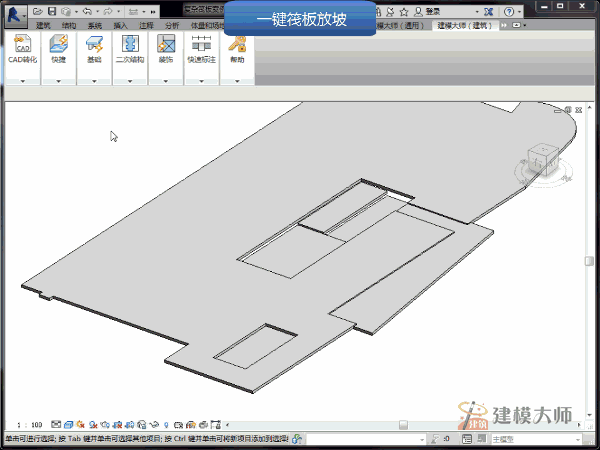Switch to the 建筑 ribbon tab
This screenshot has height=450, width=600.
point(43,25)
